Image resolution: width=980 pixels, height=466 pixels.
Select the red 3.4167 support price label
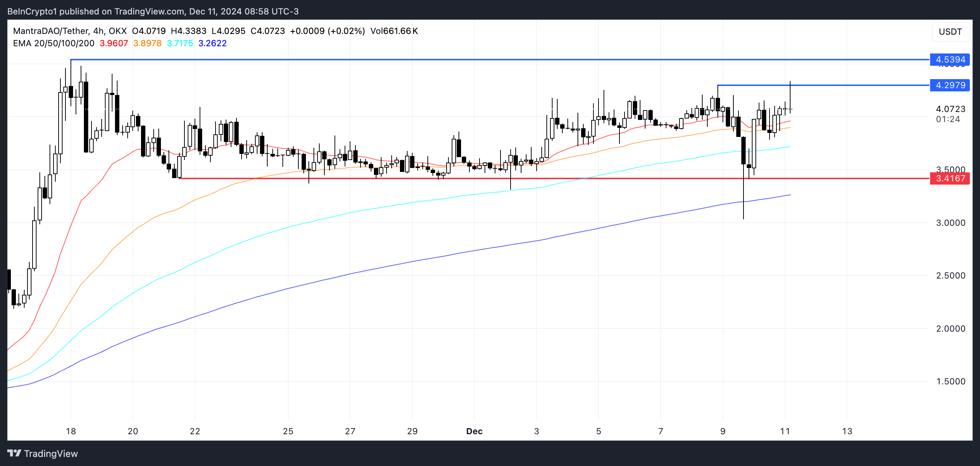pos(950,179)
